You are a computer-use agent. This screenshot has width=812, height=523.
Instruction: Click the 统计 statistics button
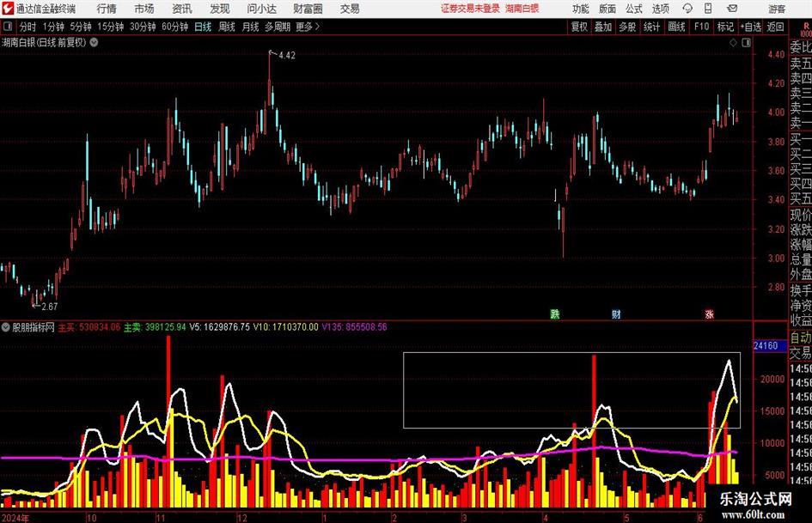click(x=651, y=27)
